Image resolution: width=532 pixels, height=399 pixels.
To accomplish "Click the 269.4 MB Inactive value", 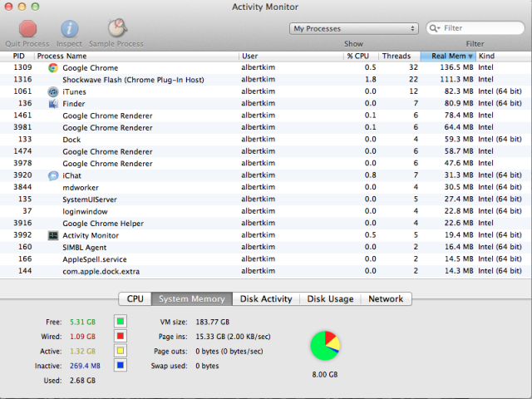I will (x=85, y=366).
